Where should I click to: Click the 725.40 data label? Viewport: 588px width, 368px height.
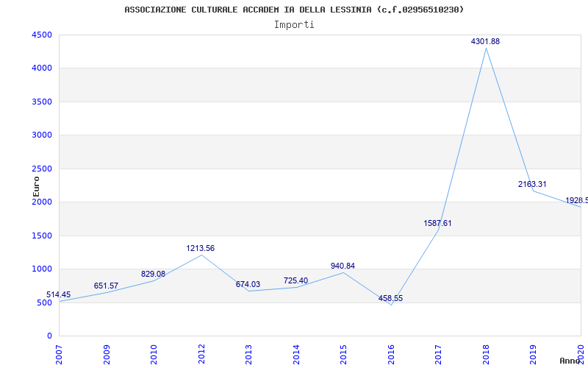coord(295,281)
